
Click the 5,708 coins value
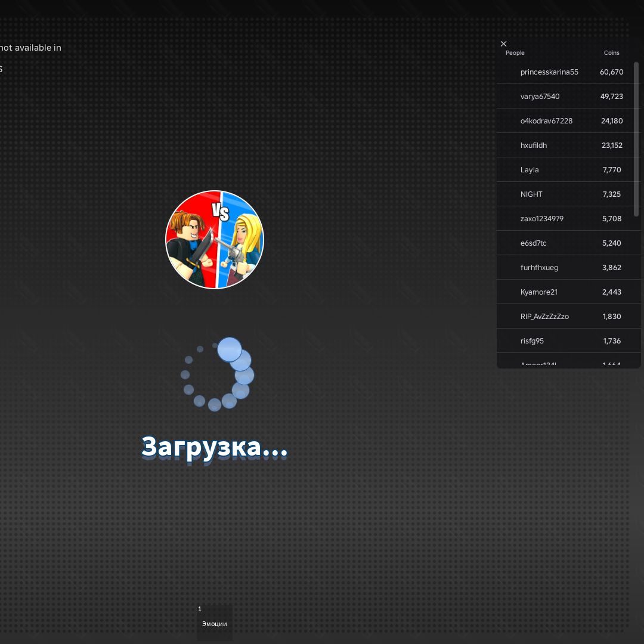pyautogui.click(x=612, y=218)
